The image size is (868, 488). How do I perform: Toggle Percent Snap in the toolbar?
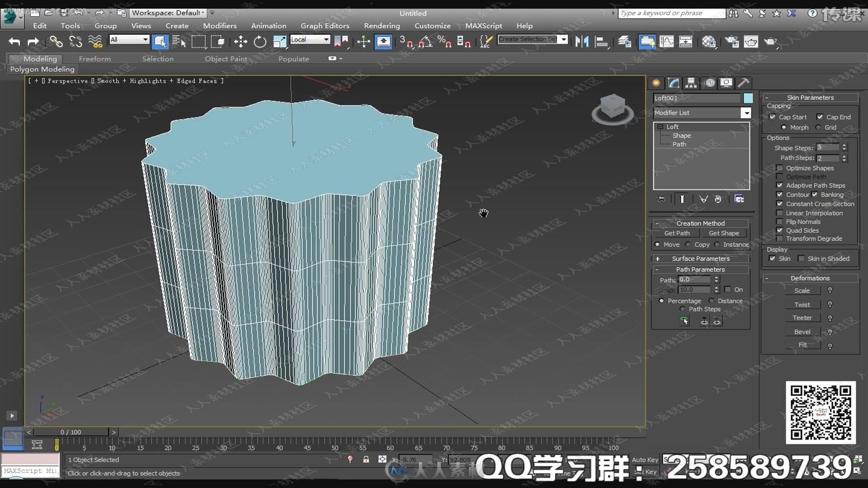pyautogui.click(x=444, y=42)
